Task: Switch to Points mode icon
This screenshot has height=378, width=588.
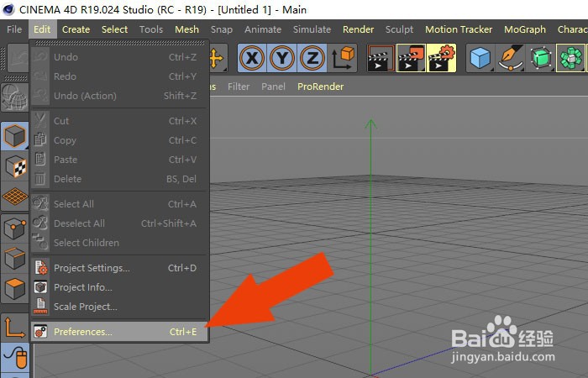Action: [x=14, y=228]
